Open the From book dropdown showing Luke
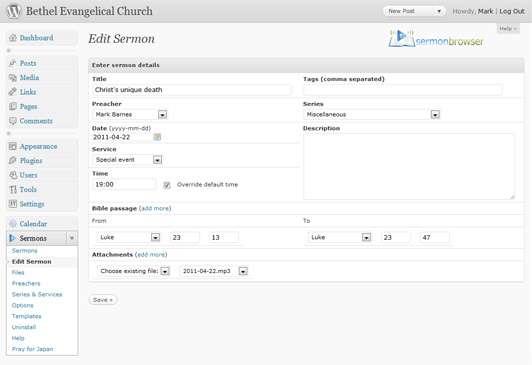The image size is (532, 365). 129,237
